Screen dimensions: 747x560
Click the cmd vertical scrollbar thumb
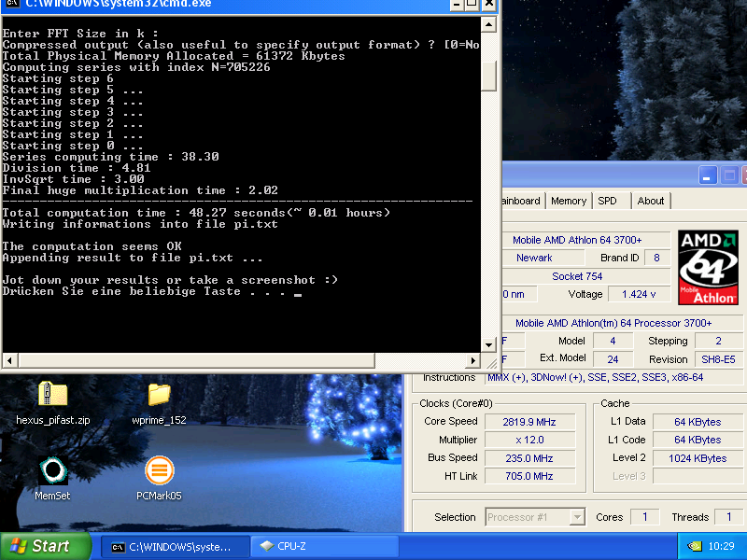(488, 76)
